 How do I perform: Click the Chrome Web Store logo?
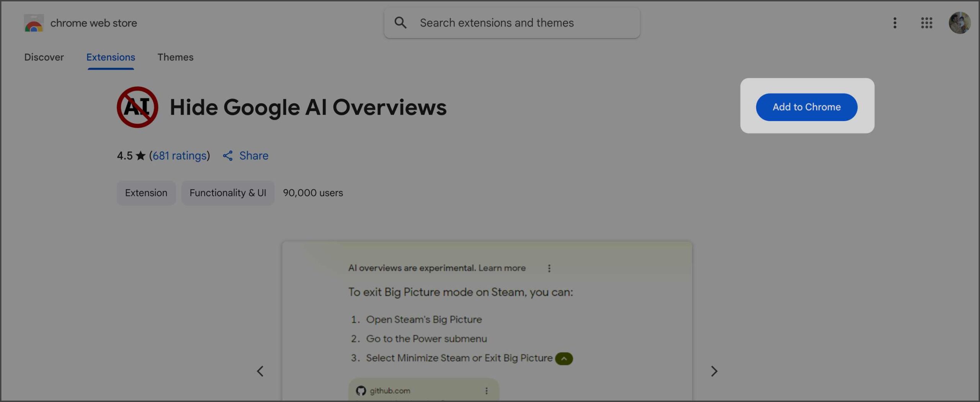point(34,23)
